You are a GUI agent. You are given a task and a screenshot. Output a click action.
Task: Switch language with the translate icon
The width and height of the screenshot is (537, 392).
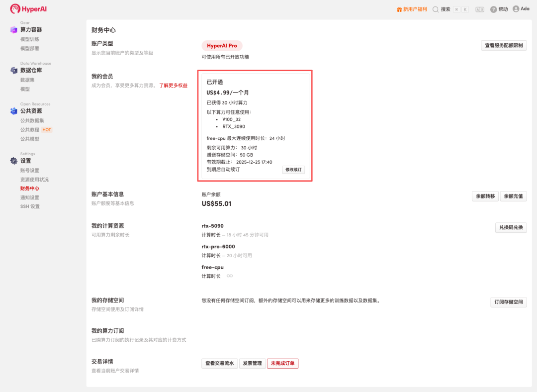479,9
